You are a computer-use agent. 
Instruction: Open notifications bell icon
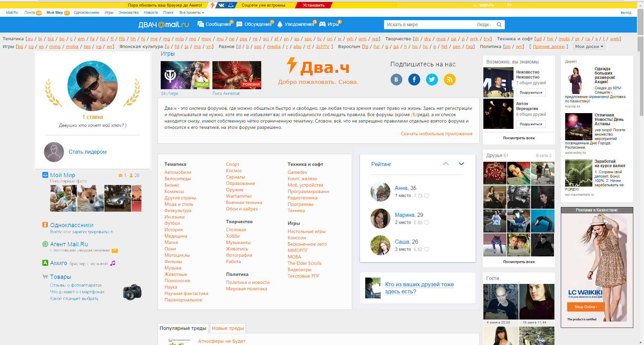coord(280,24)
